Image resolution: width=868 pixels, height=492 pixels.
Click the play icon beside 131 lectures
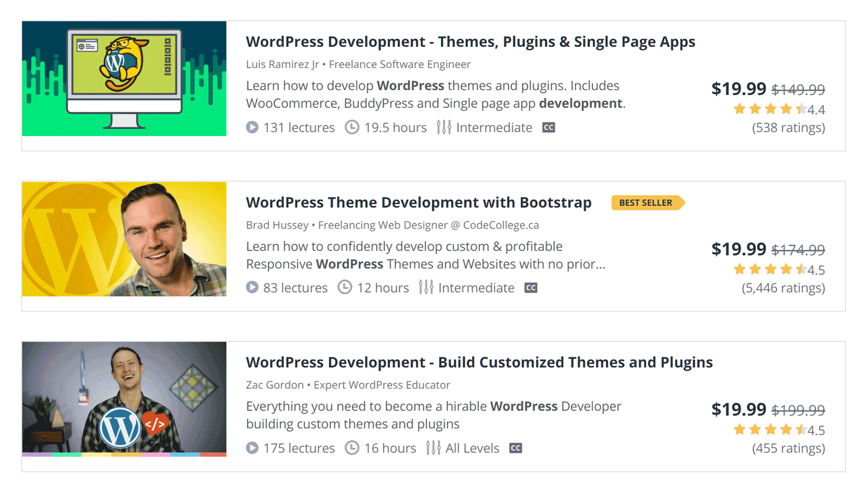pyautogui.click(x=252, y=127)
